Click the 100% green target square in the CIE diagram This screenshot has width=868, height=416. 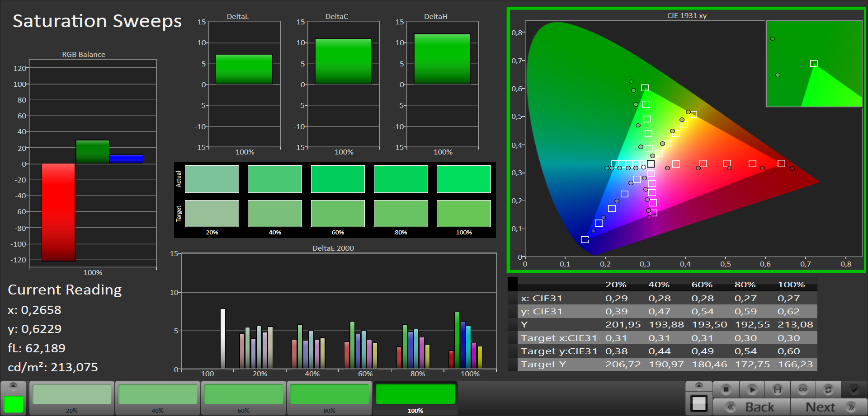click(x=645, y=88)
